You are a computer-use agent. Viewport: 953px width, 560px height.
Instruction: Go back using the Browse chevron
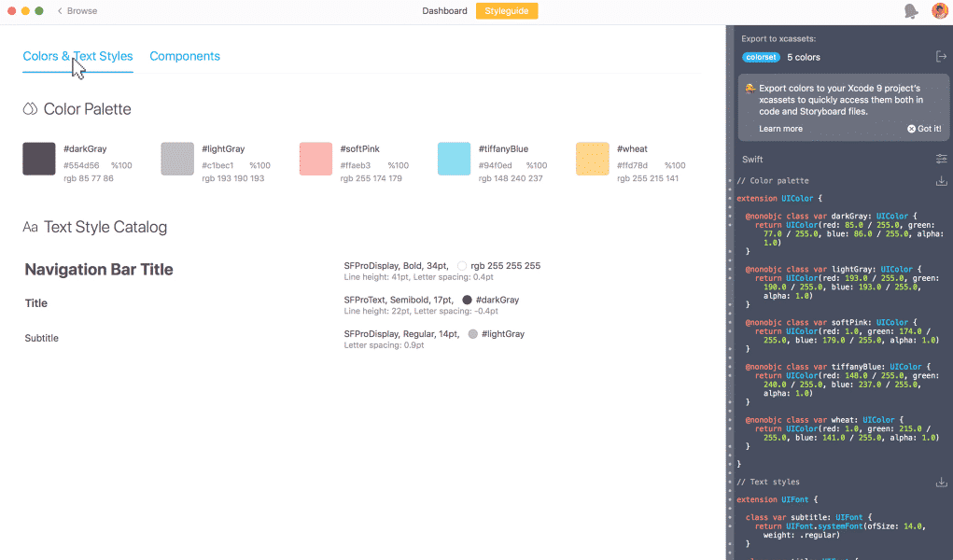tap(61, 11)
